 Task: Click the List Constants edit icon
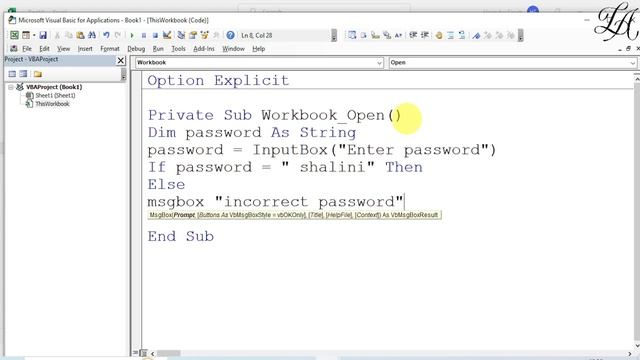[364, 36]
